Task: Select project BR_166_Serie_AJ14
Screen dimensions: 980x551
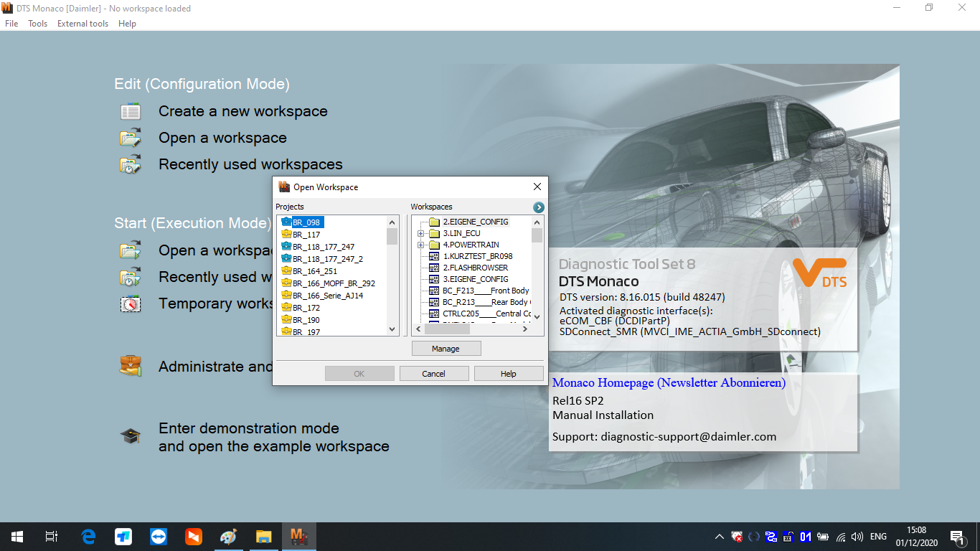Action: pos(327,296)
